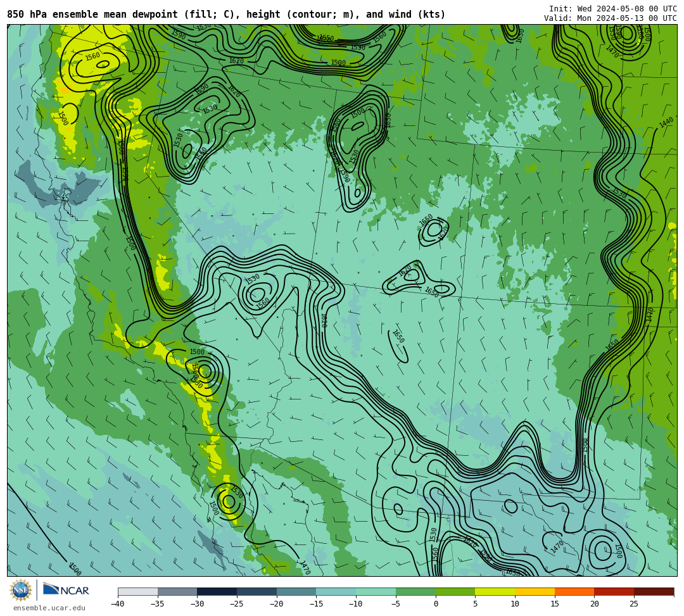Pick the light teal -15 to -10 colorbar segment
Image resolution: width=684 pixels, height=616 pixels.
click(x=336, y=591)
